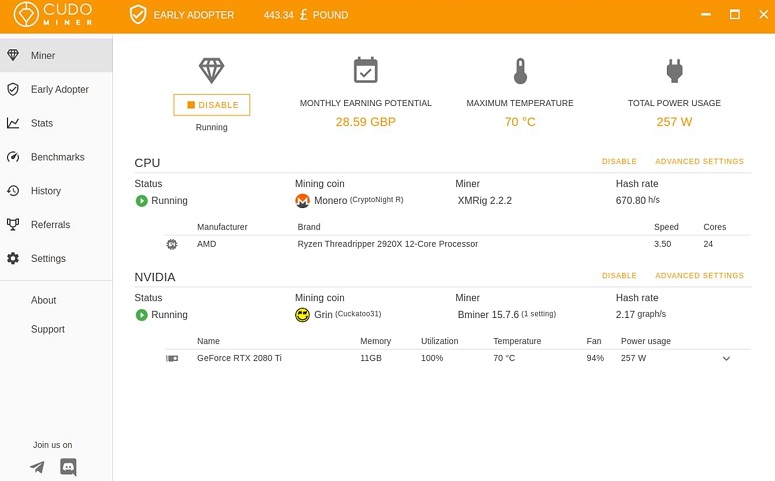Click the Monero coin icon
This screenshot has height=481, width=775.
pos(302,201)
